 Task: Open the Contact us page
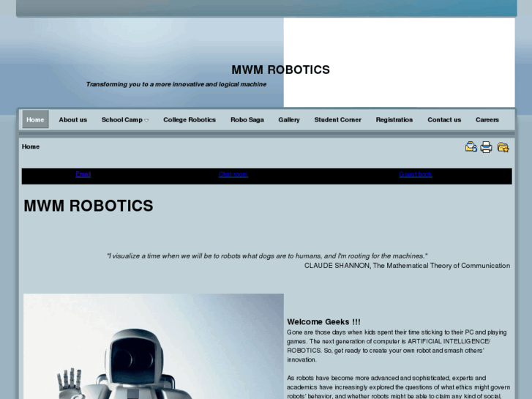pyautogui.click(x=444, y=119)
